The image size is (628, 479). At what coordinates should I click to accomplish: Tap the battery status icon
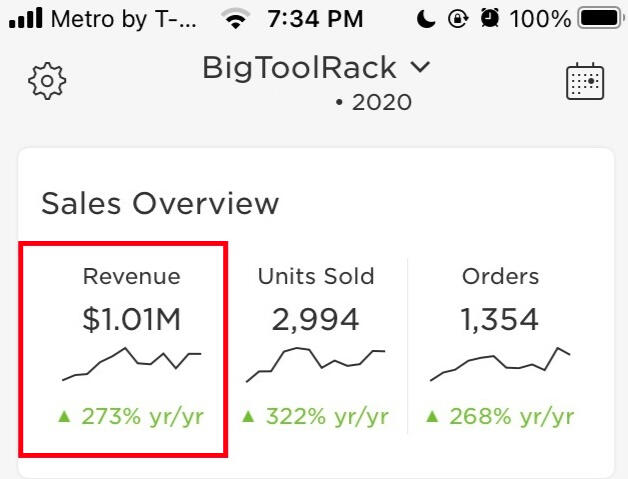click(601, 18)
